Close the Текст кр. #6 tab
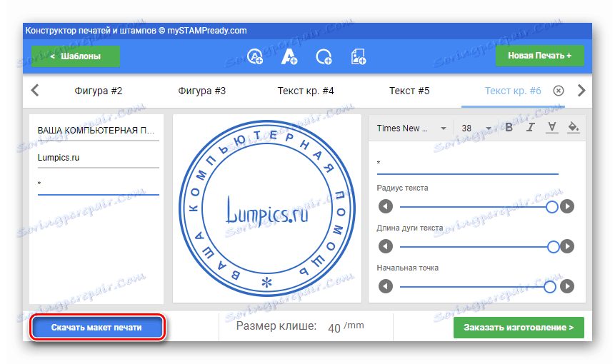The image size is (615, 364). pos(559,91)
